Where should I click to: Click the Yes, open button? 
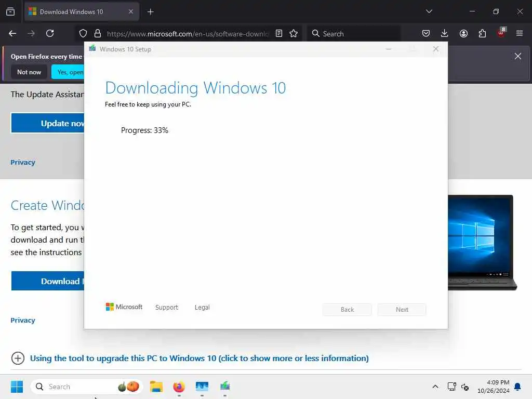68,72
